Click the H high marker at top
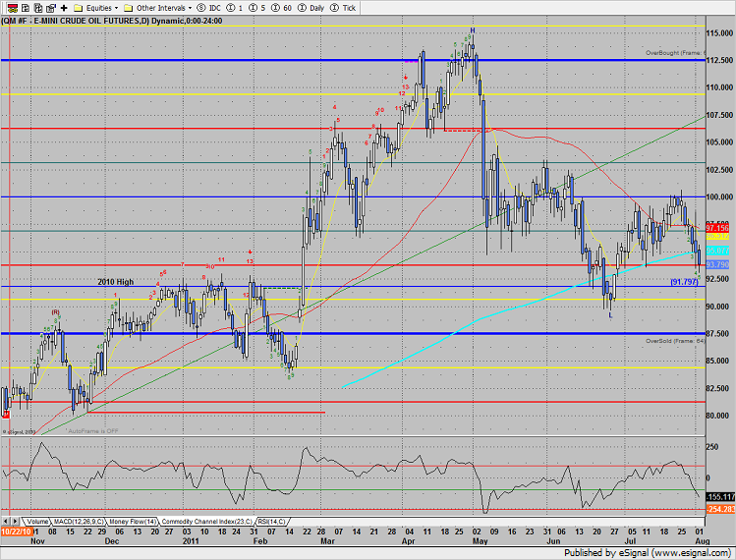Viewport: 736px width, 560px height. pos(473,30)
